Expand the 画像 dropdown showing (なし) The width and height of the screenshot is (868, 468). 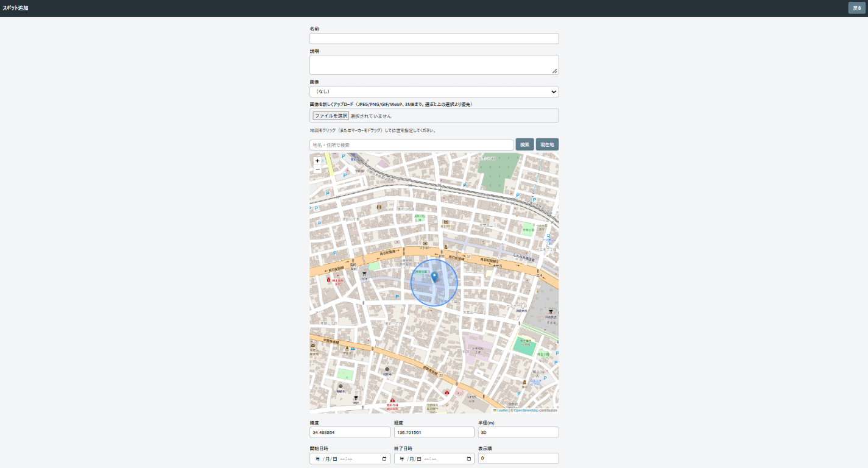pyautogui.click(x=434, y=91)
